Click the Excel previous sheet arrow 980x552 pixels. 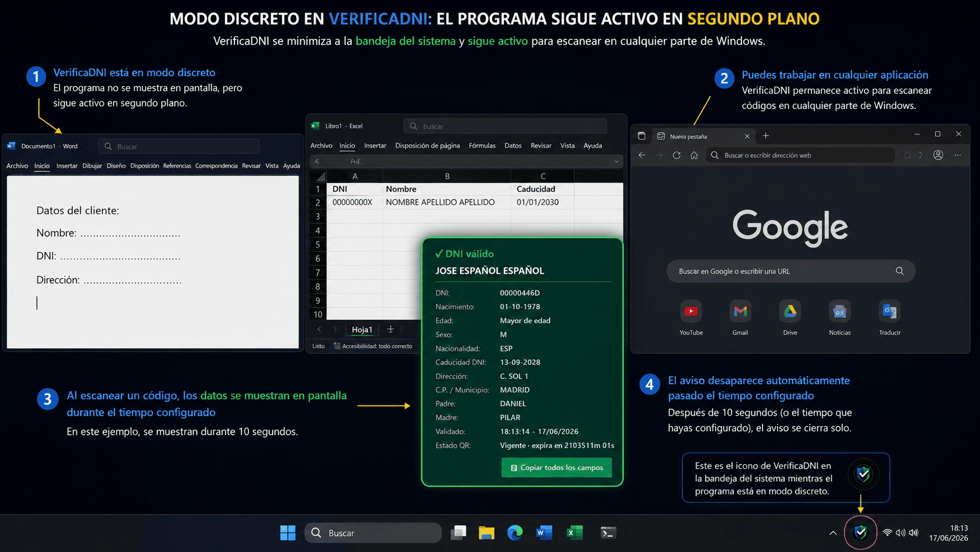319,330
